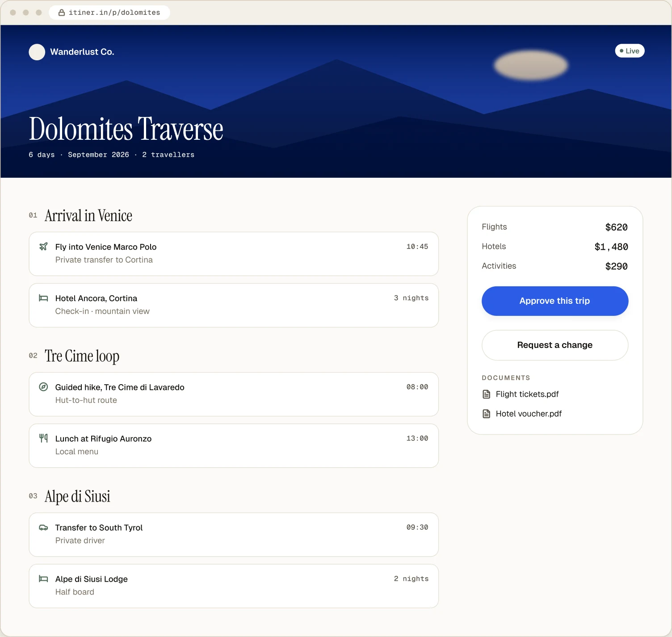Click the 08:00 hike time
The height and width of the screenshot is (637, 672).
pyautogui.click(x=417, y=387)
